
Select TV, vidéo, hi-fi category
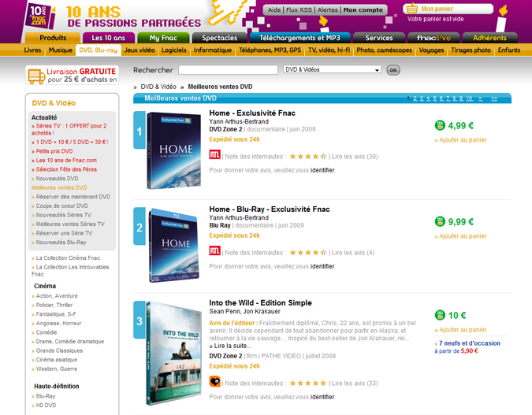point(329,50)
